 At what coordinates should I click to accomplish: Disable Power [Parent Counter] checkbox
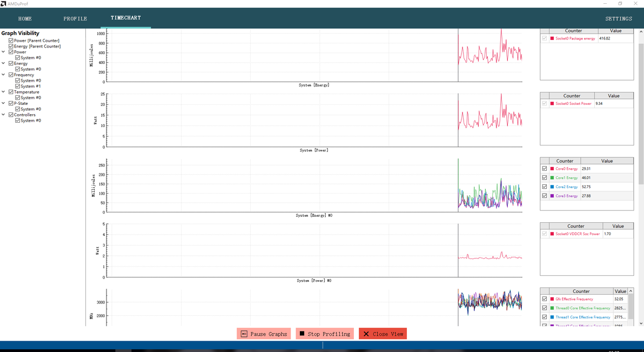pos(11,41)
